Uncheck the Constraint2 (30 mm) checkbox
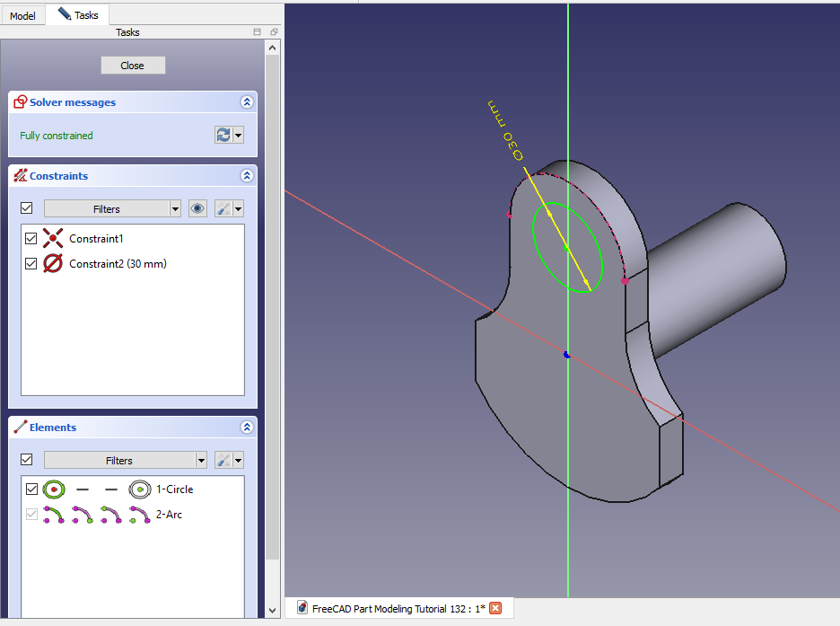The width and height of the screenshot is (840, 626). [x=31, y=264]
